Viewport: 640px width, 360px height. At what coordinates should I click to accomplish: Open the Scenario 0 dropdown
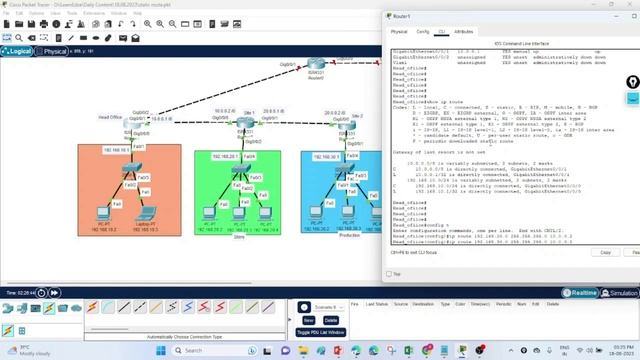(329, 307)
